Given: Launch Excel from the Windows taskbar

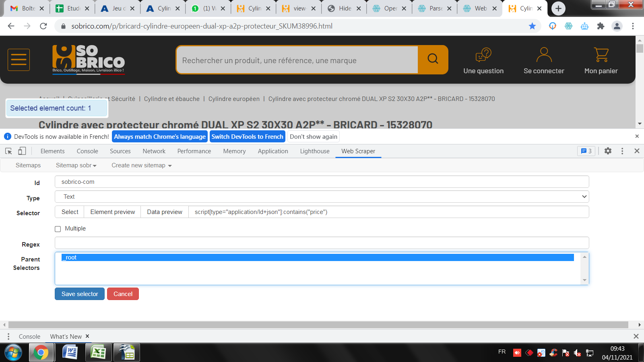Looking at the screenshot, I should tap(98, 353).
